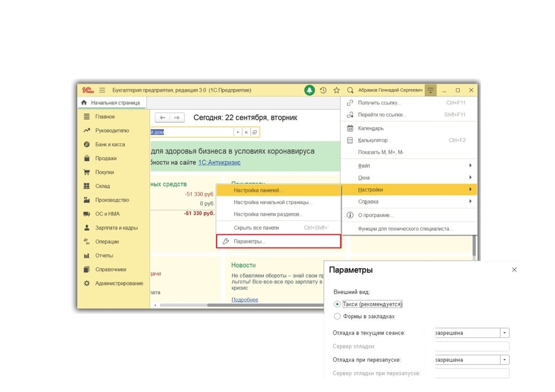The image size is (555, 392).
Task: Expand the Справка submenu
Action: (x=409, y=202)
